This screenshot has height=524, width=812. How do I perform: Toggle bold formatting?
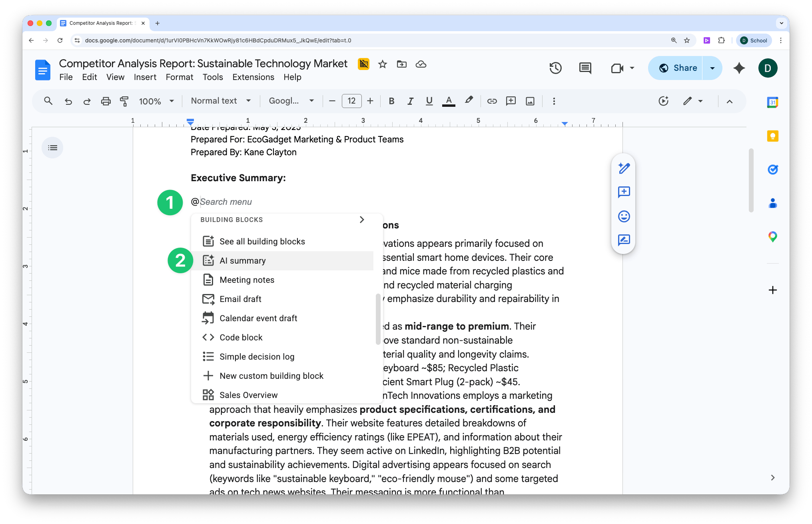coord(391,101)
